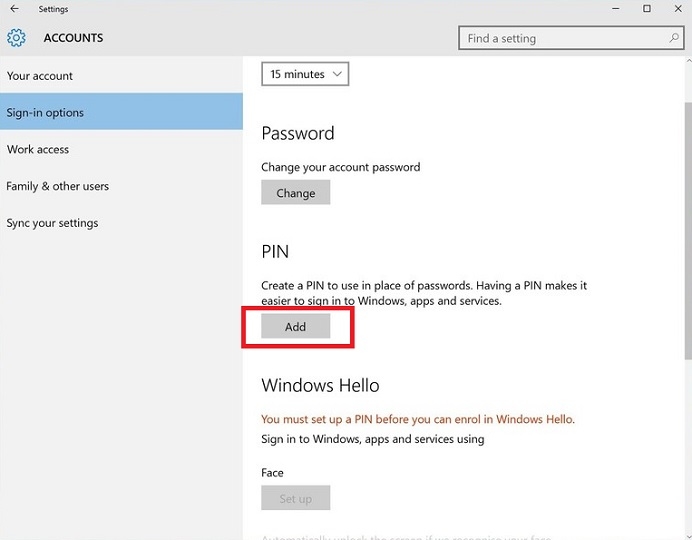Image resolution: width=692 pixels, height=540 pixels.
Task: Click the Windows Hello heading
Action: coord(320,385)
